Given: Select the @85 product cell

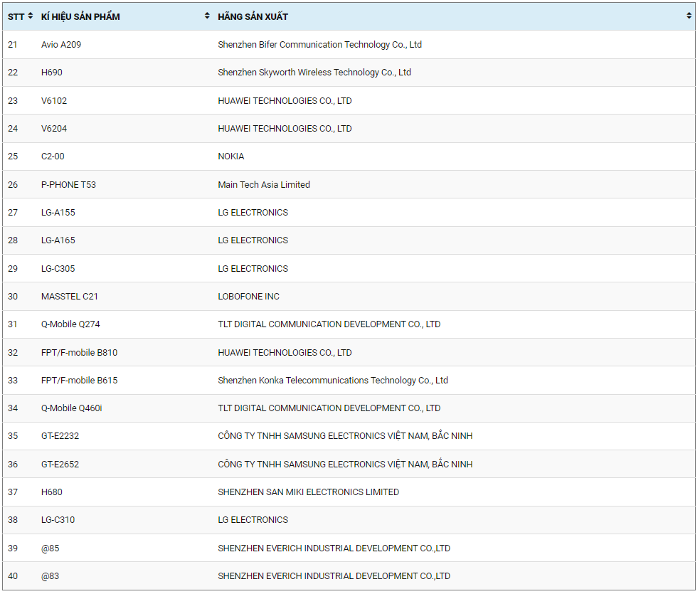Looking at the screenshot, I should (51, 548).
